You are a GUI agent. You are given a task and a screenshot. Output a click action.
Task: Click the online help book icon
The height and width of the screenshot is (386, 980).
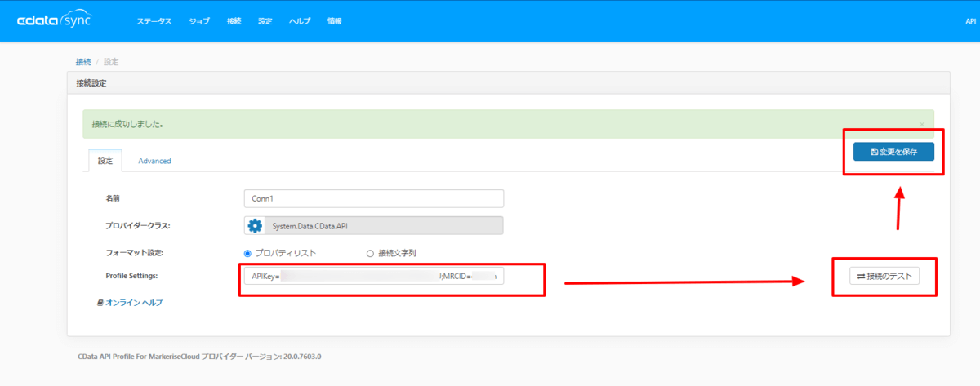(x=100, y=303)
